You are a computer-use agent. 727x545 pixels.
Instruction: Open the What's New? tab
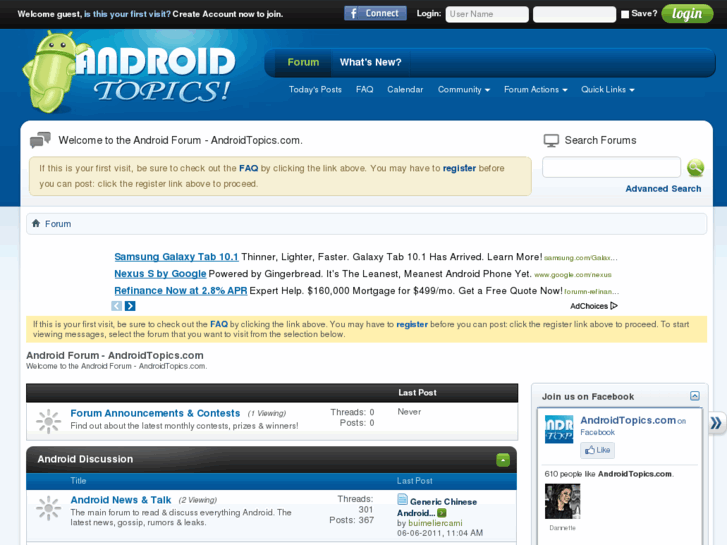tap(370, 62)
